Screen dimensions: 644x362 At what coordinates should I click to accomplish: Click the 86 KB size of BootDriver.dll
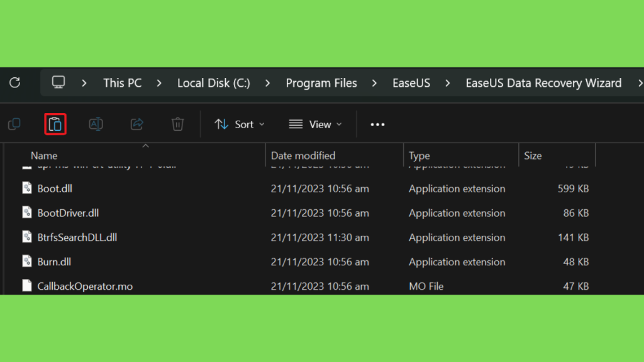click(x=576, y=213)
